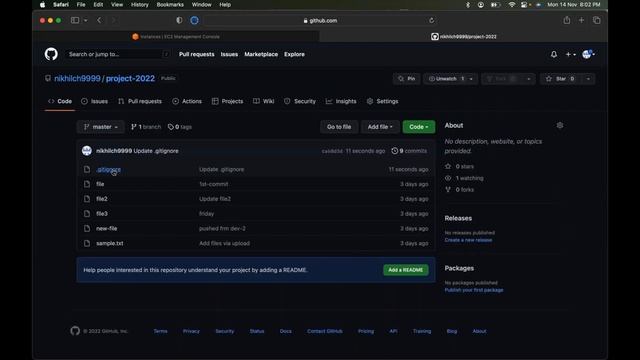The width and height of the screenshot is (640, 360).
Task: Switch to the Pull requests repository tab
Action: click(140, 101)
